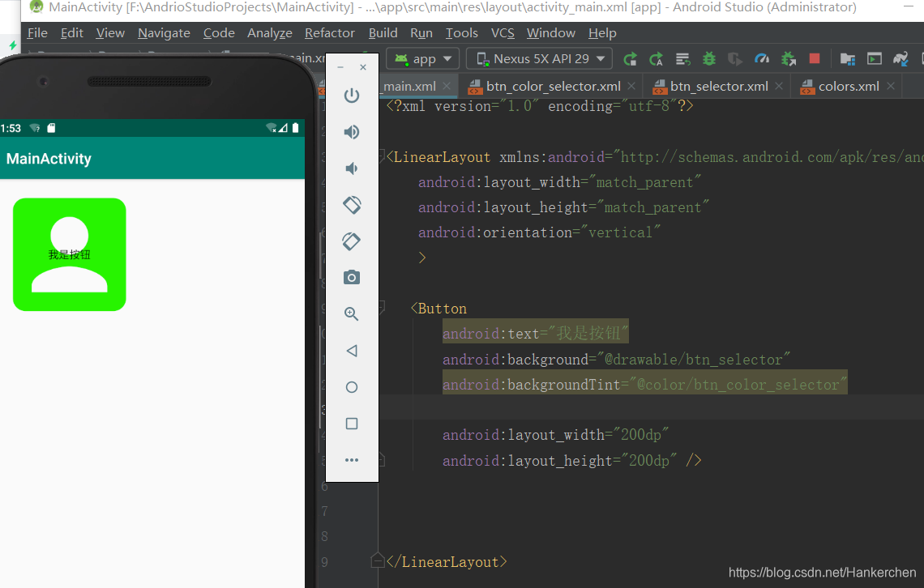Viewport: 924px width, 588px height.
Task: Open the Project Structure icon
Action: click(847, 59)
